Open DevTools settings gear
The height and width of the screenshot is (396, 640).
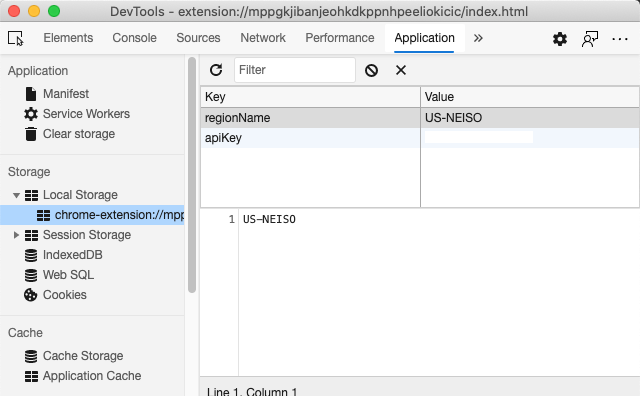[560, 39]
